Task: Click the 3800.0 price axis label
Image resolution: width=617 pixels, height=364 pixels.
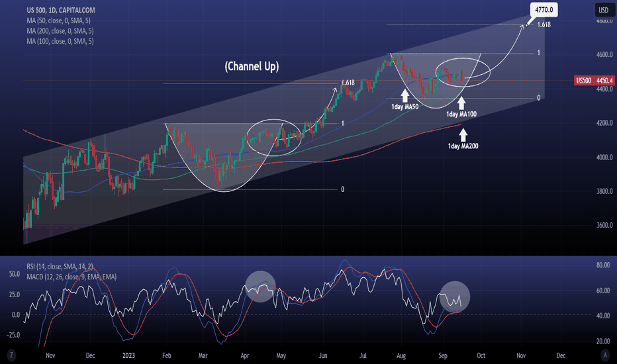Action: click(x=604, y=191)
